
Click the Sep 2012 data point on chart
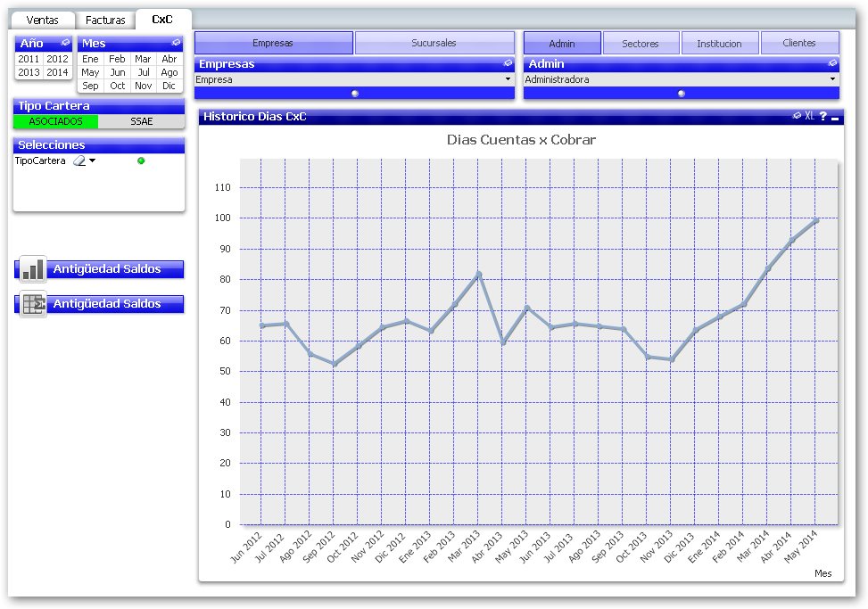click(334, 364)
